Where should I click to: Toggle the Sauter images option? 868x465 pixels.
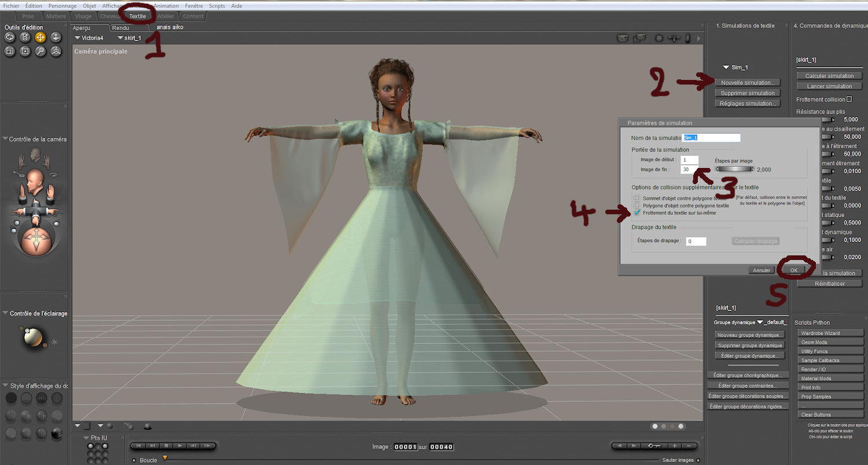698,461
